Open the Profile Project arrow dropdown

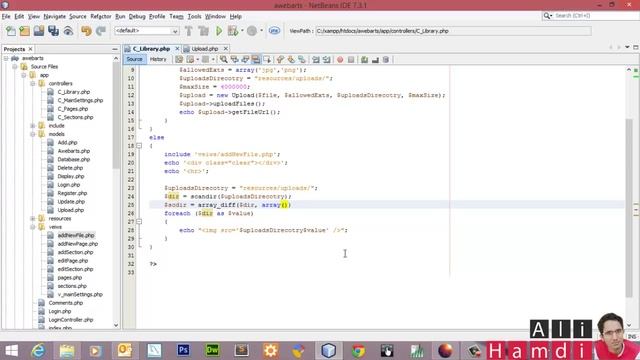262,31
